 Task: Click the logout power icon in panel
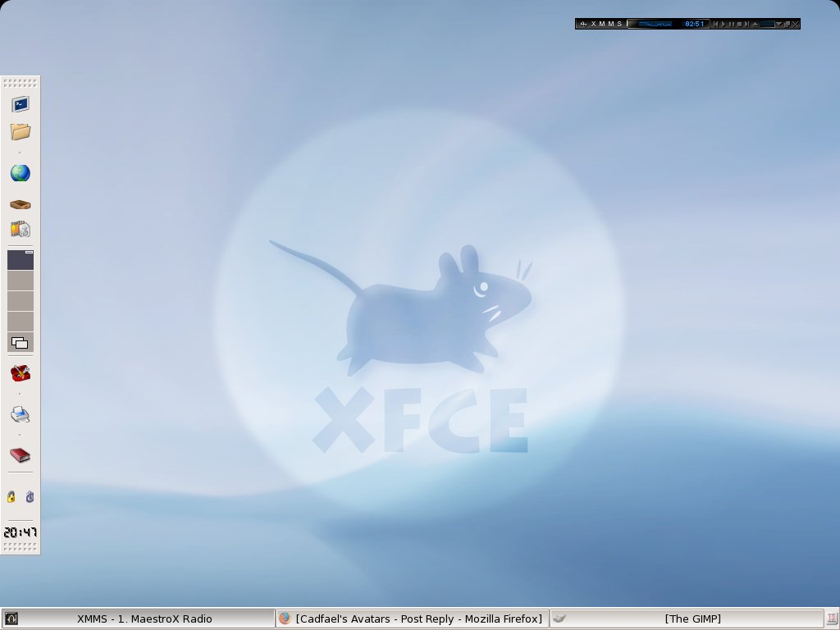click(30, 496)
